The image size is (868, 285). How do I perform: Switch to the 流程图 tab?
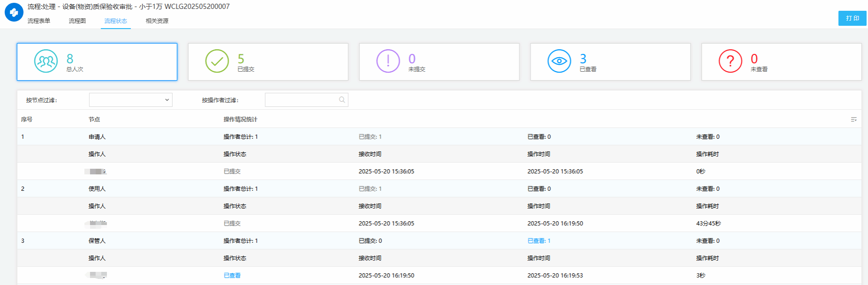[77, 21]
